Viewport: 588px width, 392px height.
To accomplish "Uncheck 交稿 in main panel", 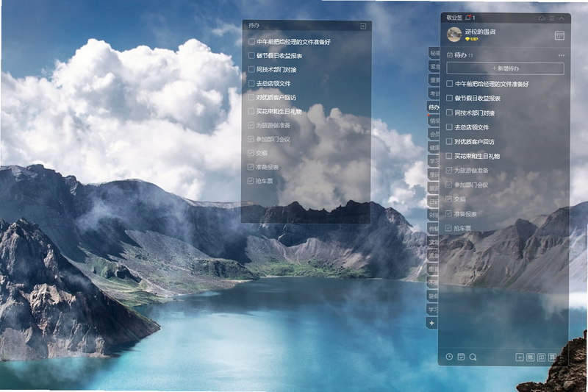I will coord(448,199).
